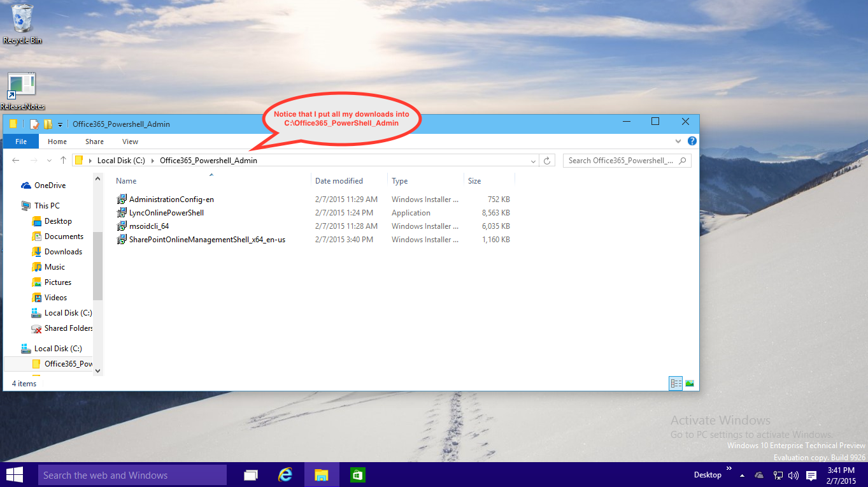
Task: Open the Customize Quick Access Toolbar dropdown
Action: click(60, 124)
